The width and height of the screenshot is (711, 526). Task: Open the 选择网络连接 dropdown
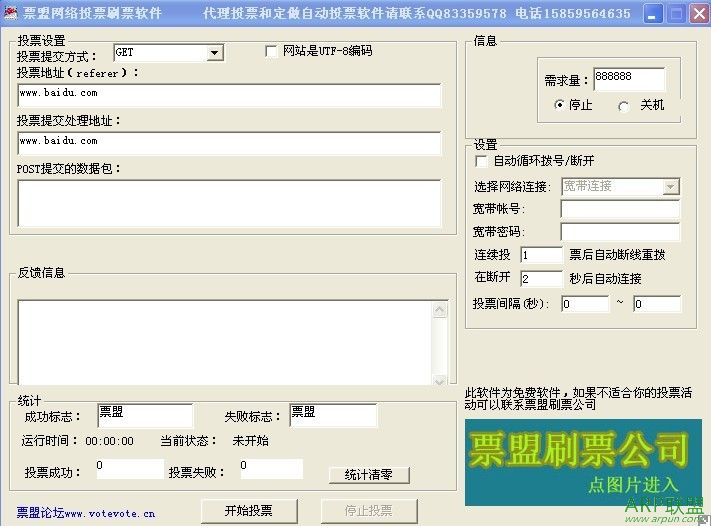coord(670,186)
